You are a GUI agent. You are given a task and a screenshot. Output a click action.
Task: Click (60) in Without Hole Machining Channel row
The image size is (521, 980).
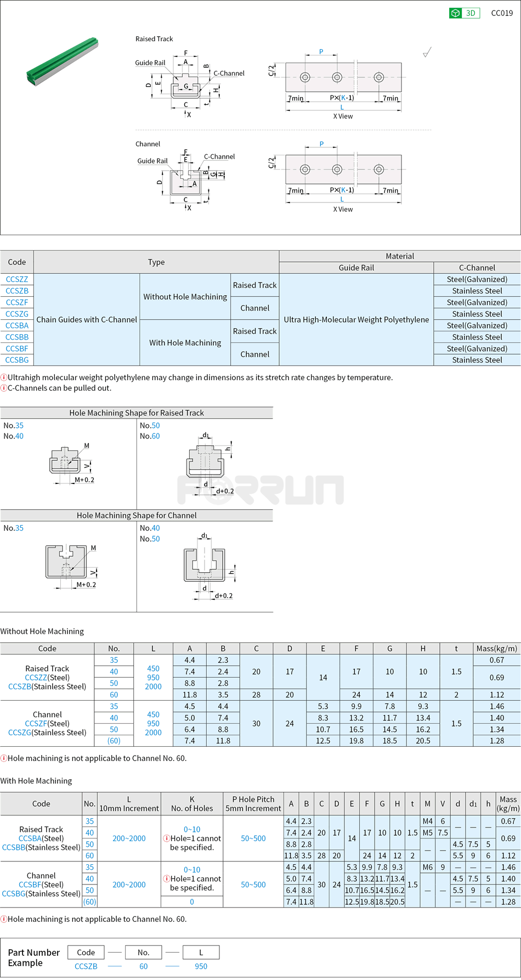pyautogui.click(x=114, y=741)
